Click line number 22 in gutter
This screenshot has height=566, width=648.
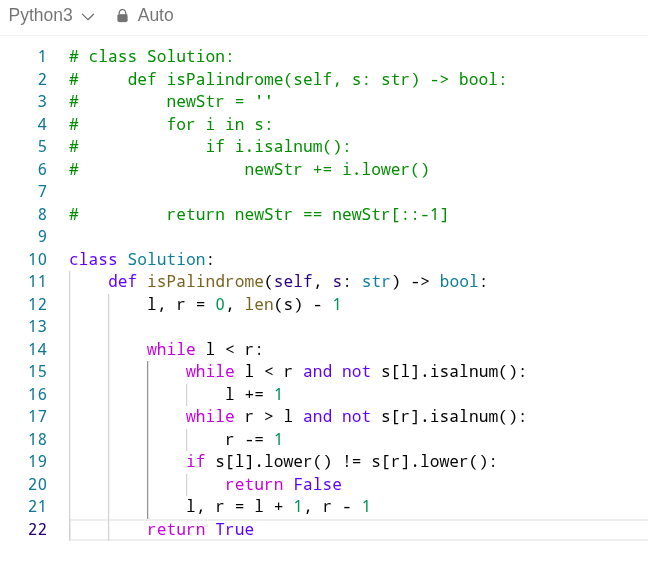click(x=37, y=530)
